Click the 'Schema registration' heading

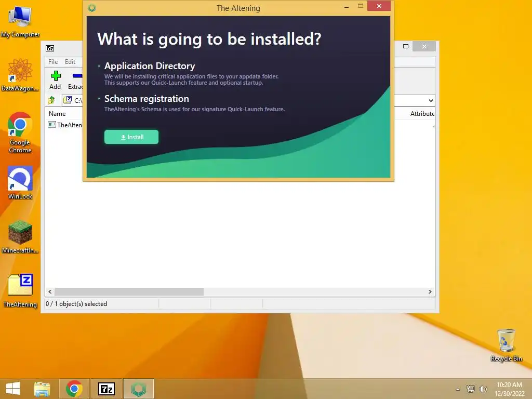tap(147, 99)
